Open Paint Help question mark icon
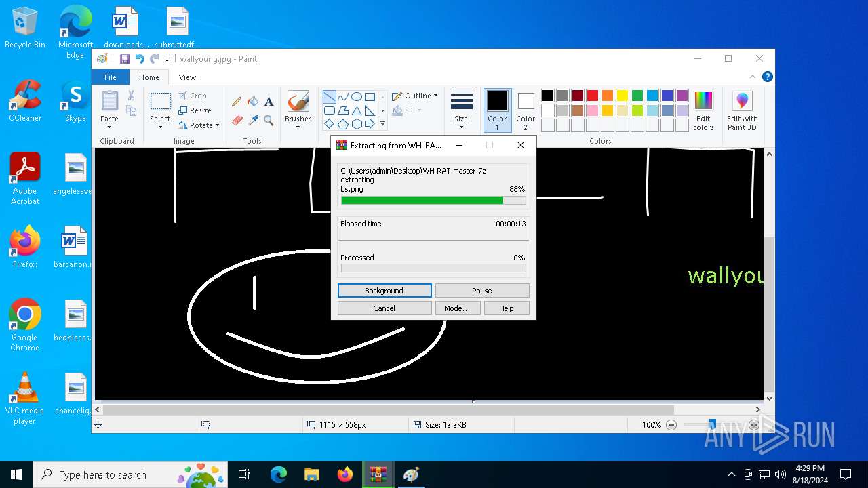 tap(767, 77)
